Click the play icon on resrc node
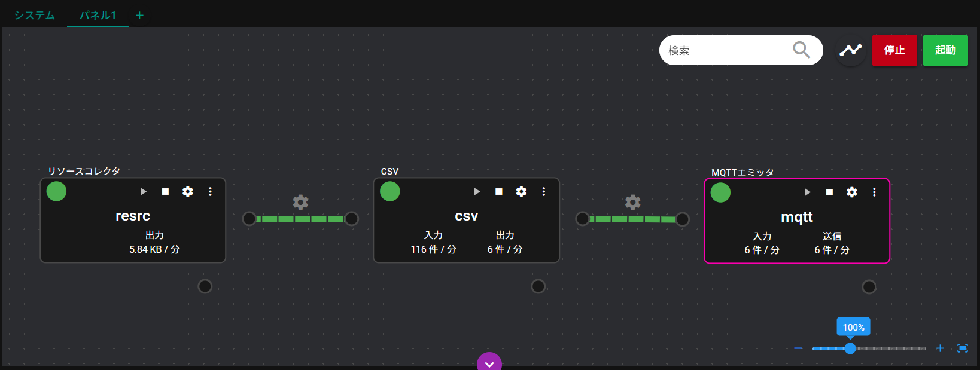 coord(143,192)
